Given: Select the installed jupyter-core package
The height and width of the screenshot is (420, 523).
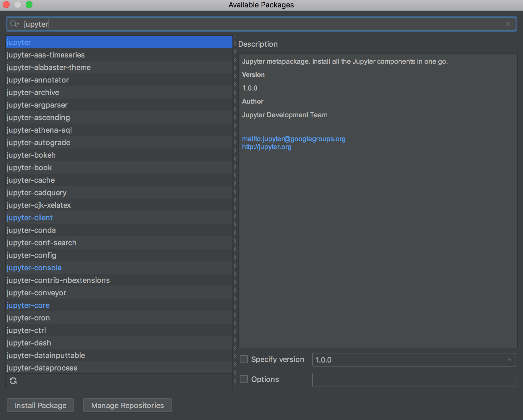Looking at the screenshot, I should point(119,305).
